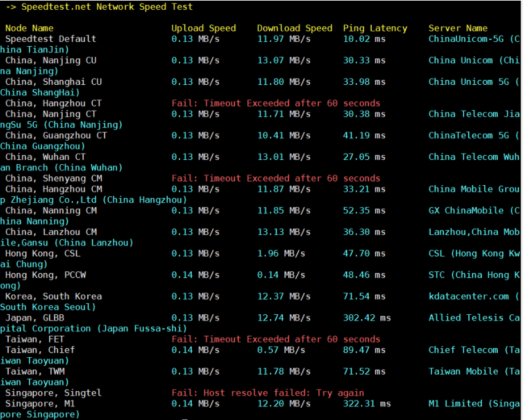
Task: Click the 30.38 ms ping latency
Action: pos(364,114)
